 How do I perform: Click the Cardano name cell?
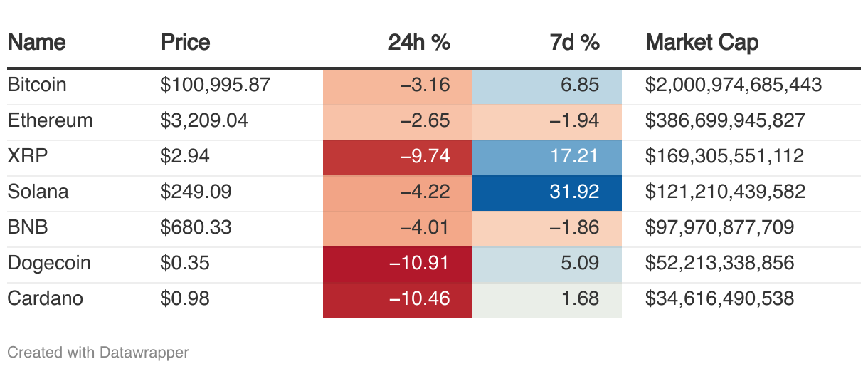tap(45, 299)
